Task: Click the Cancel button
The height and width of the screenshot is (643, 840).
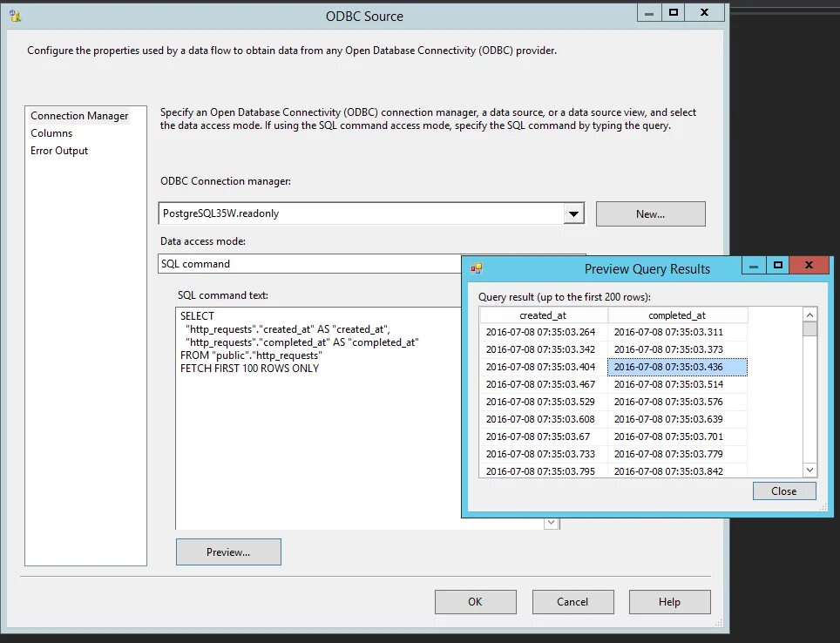Action: [572, 602]
